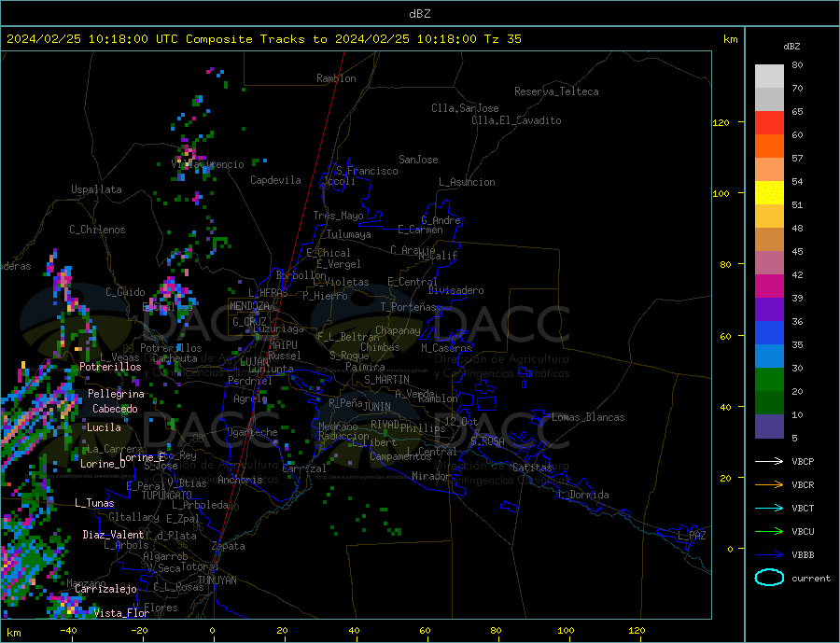The height and width of the screenshot is (643, 840).
Task: Select the red swatch between 65 and 60
Action: 769,122
